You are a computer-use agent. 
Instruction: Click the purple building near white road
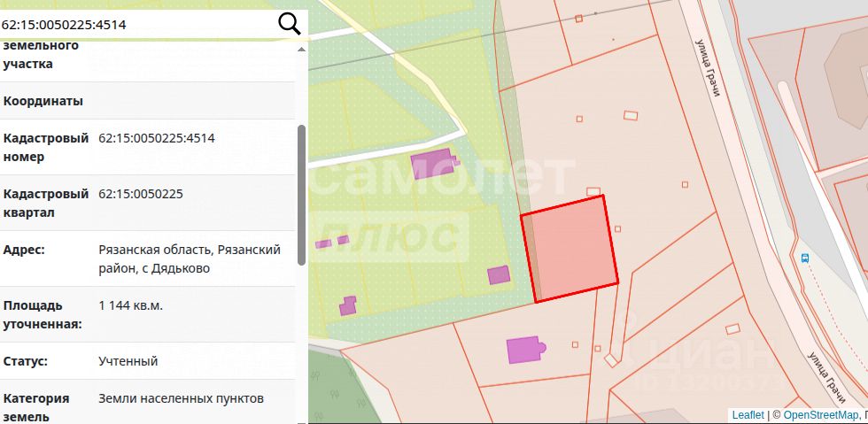pos(435,163)
